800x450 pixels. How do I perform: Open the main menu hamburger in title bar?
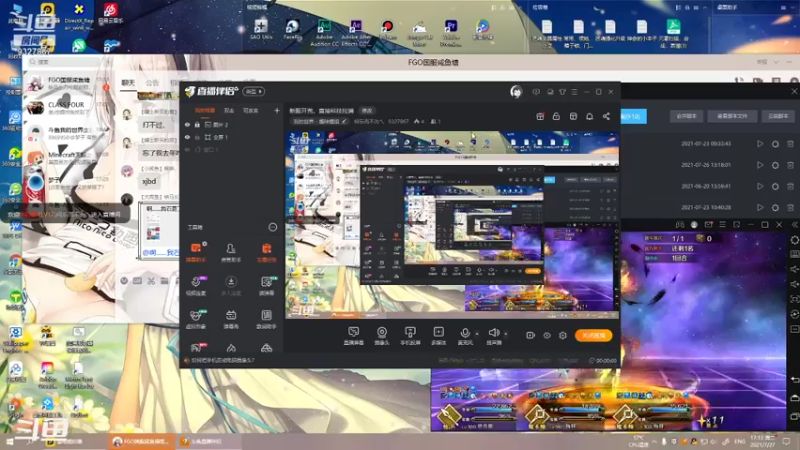574,92
